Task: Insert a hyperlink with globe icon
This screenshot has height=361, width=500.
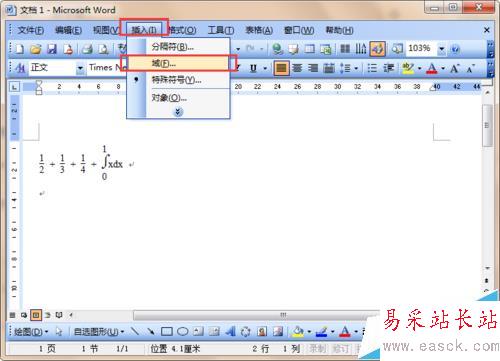Action: click(x=277, y=49)
